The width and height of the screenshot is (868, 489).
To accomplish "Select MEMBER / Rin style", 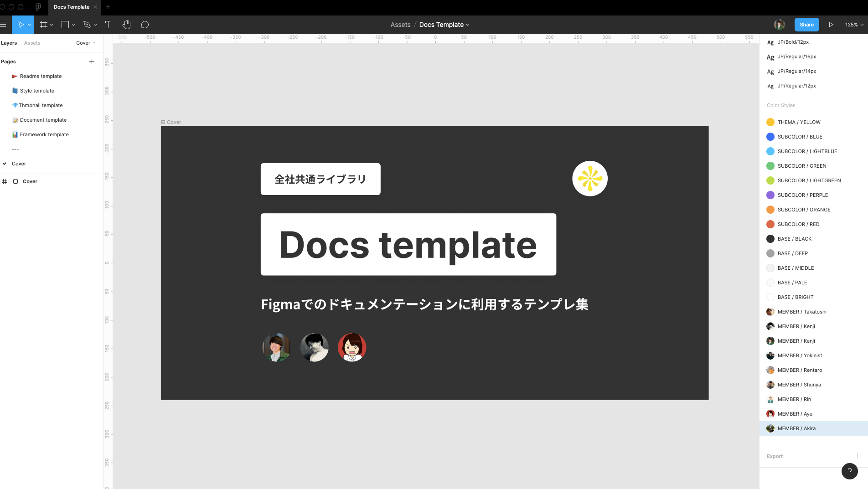I will [814, 399].
